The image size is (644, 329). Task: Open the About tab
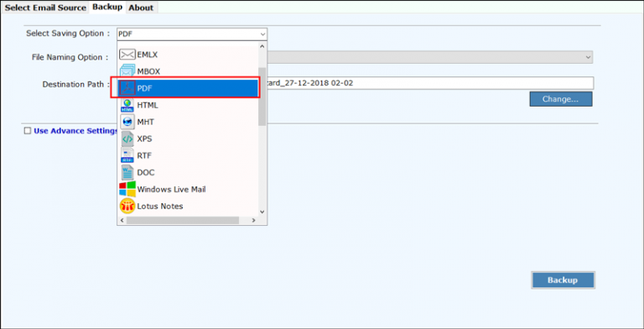click(x=141, y=8)
